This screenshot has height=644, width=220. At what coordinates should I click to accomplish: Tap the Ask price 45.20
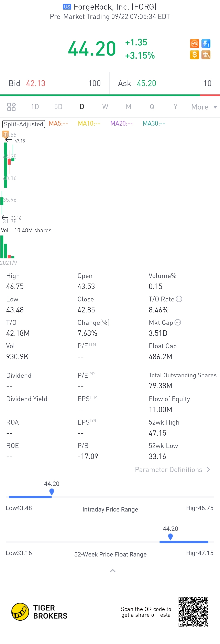(x=146, y=83)
